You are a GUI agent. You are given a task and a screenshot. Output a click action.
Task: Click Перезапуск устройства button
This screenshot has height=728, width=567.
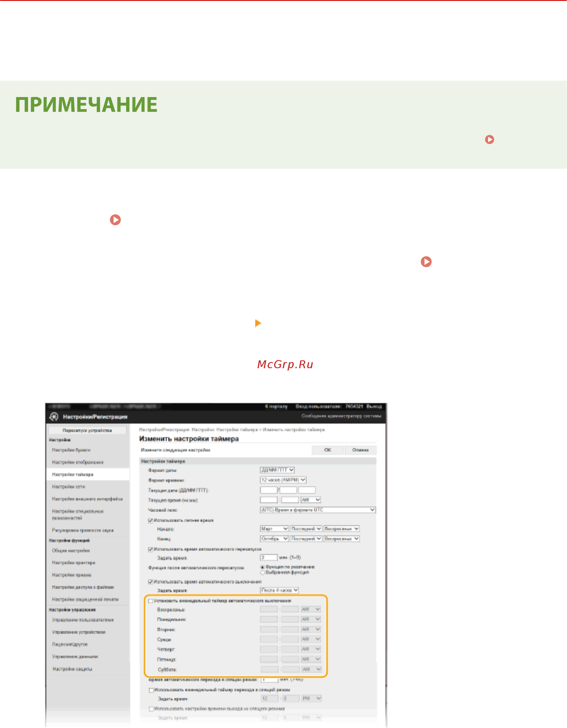click(x=87, y=430)
